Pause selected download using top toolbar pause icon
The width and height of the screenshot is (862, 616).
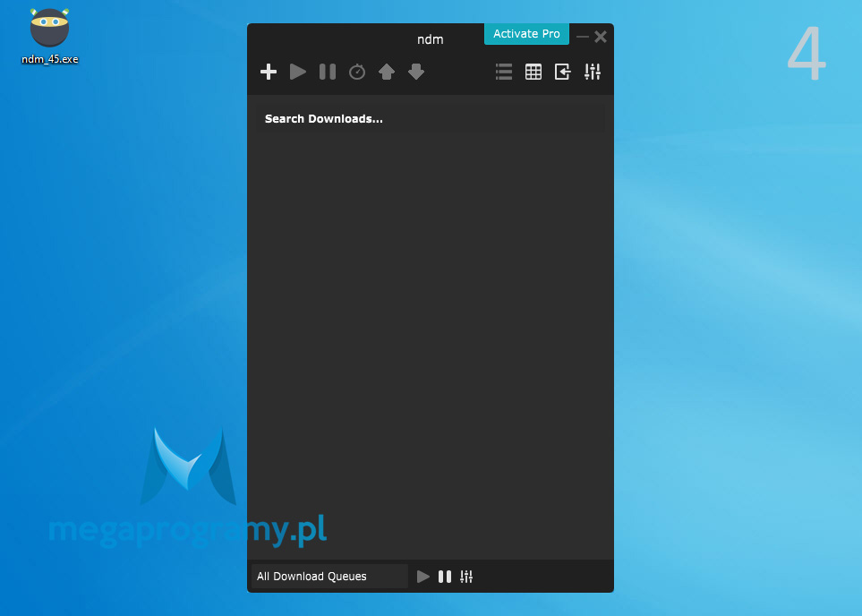(328, 72)
